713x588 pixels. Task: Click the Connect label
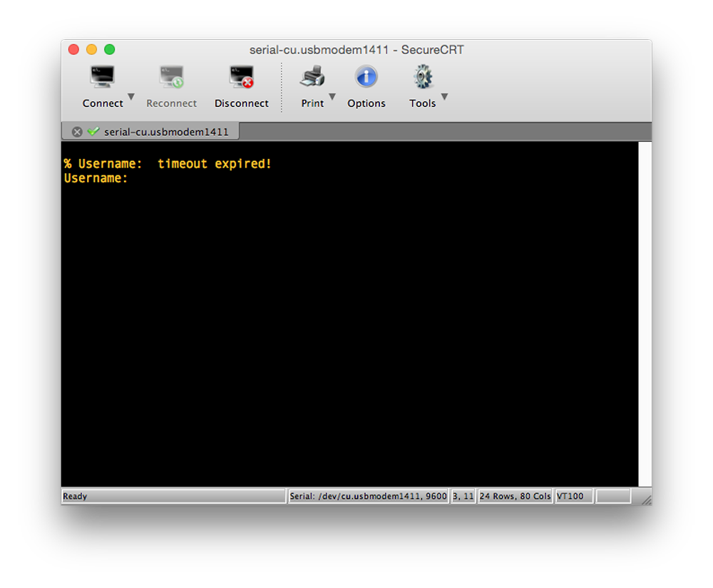coord(103,103)
